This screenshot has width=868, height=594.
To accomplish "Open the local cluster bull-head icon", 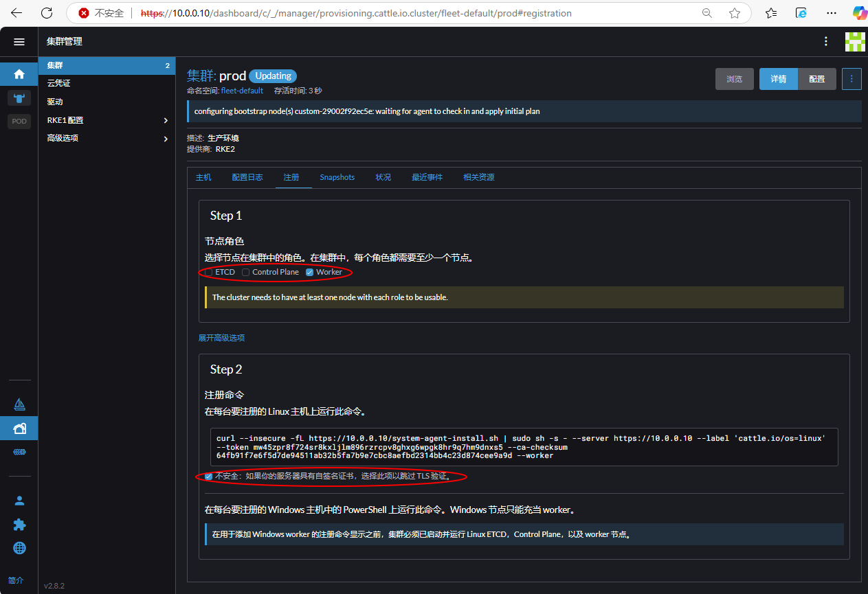I will click(x=19, y=98).
